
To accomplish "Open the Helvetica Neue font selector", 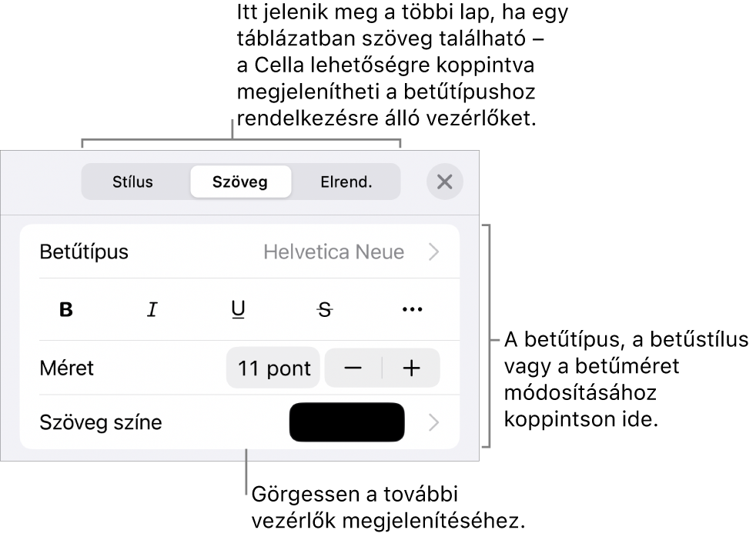I will (333, 252).
